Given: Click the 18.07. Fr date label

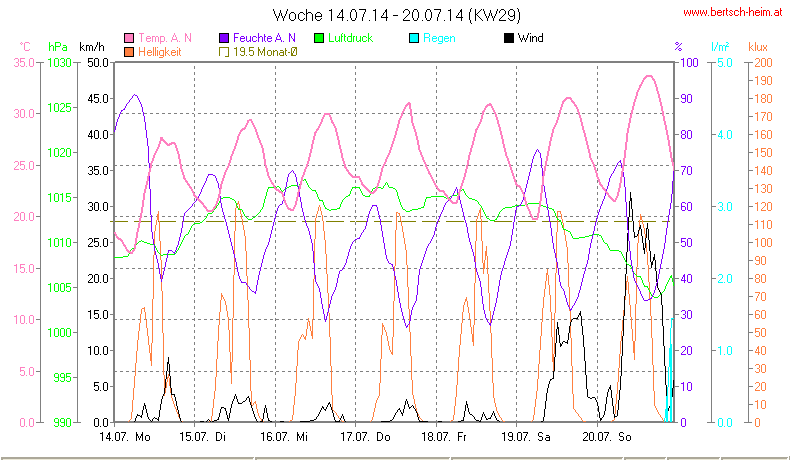Looking at the screenshot, I should click(444, 437).
